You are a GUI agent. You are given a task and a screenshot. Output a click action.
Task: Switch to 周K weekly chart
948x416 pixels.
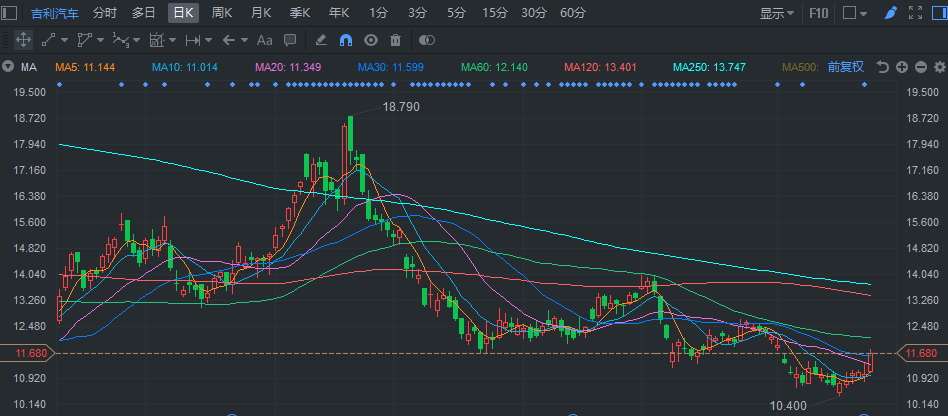(222, 13)
